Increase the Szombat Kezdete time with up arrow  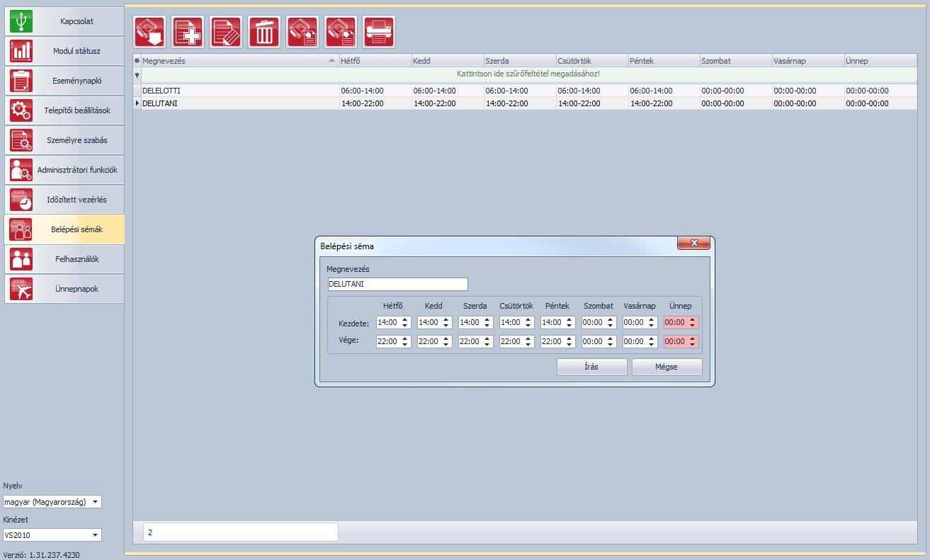click(x=610, y=319)
